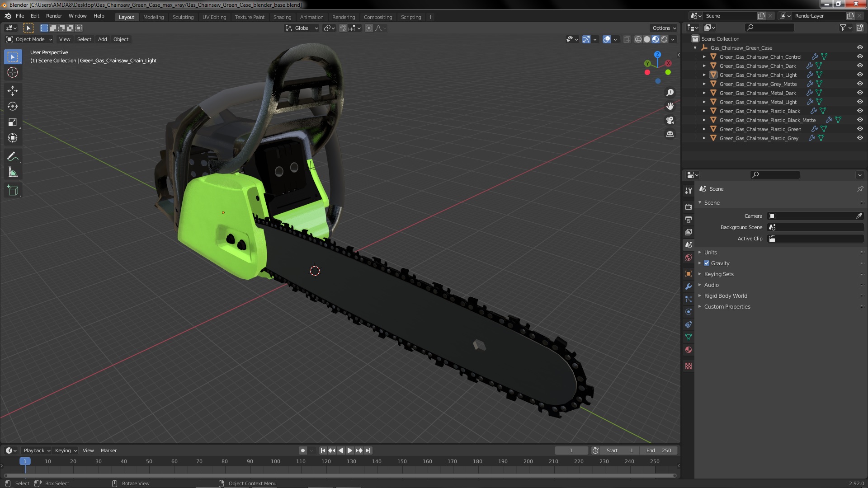Select the Move tool
The height and width of the screenshot is (488, 868).
click(13, 91)
